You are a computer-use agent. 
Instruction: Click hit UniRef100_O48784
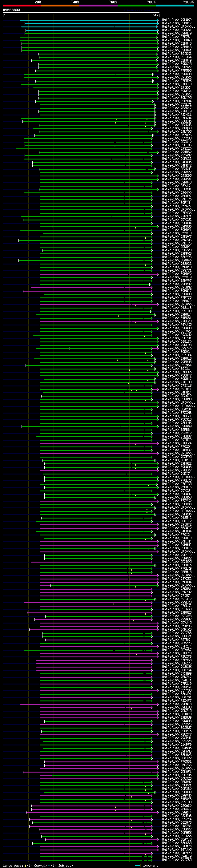click(177, 826)
